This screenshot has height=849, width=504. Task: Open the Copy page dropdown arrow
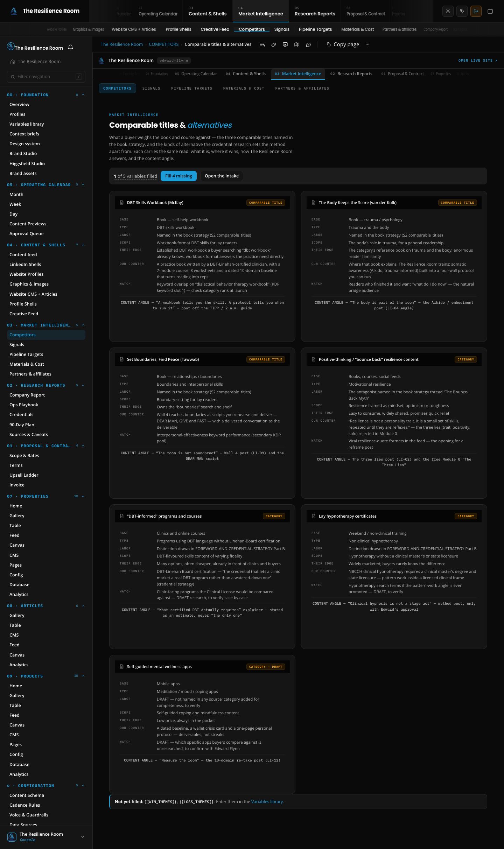367,44
